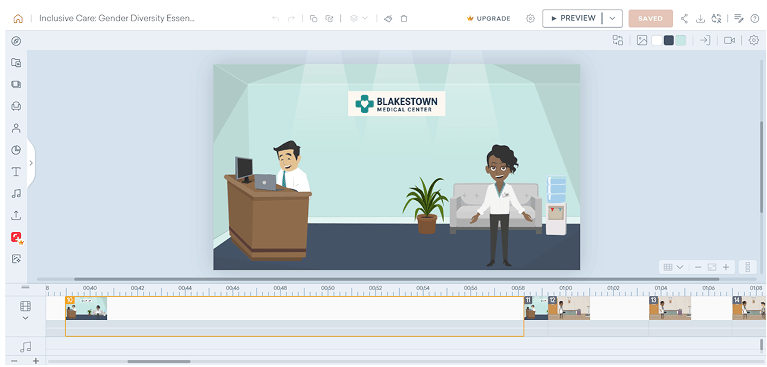Click the timeline horizontal scrollbar thumb
The image size is (767, 367).
(x=159, y=362)
